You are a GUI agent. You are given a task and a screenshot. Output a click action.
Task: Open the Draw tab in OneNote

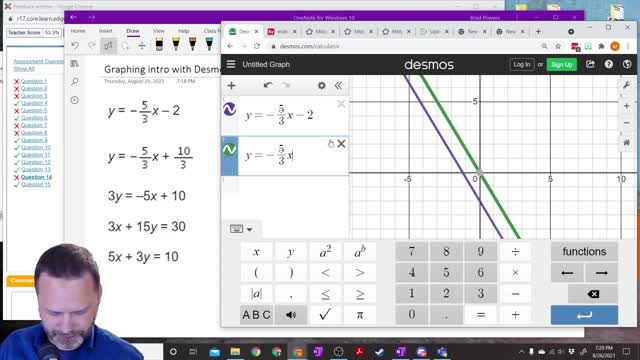tap(132, 31)
